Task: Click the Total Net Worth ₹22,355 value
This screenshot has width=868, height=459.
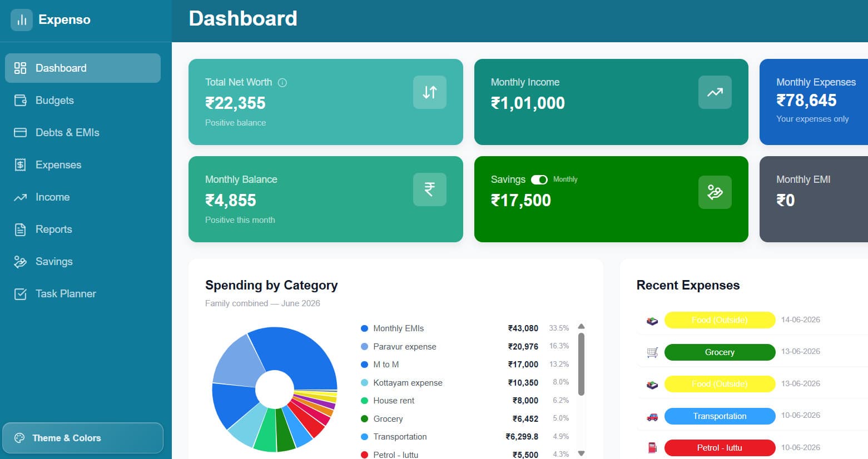Action: click(x=235, y=103)
